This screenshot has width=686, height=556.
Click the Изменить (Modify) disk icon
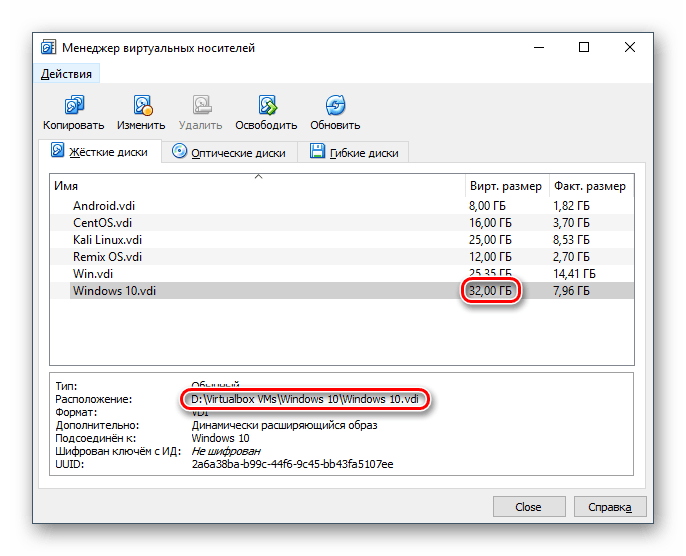click(x=143, y=105)
